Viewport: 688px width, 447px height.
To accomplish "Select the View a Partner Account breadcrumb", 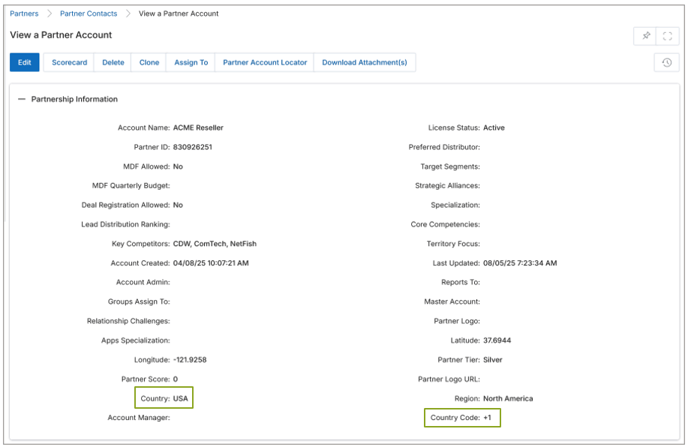I will [x=180, y=14].
